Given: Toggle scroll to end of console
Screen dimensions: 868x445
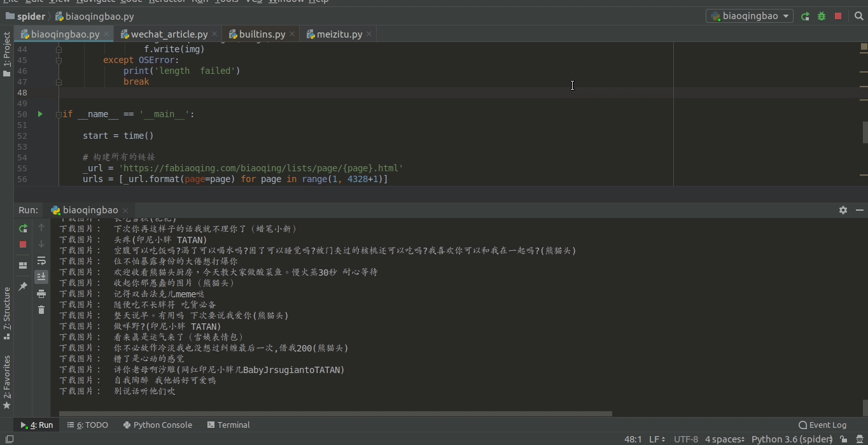Looking at the screenshot, I should 41,276.
